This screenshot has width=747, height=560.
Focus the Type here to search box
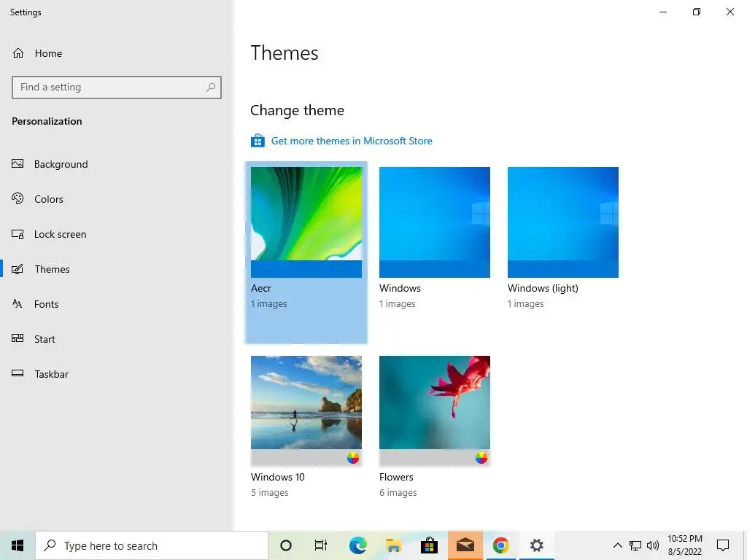[152, 545]
